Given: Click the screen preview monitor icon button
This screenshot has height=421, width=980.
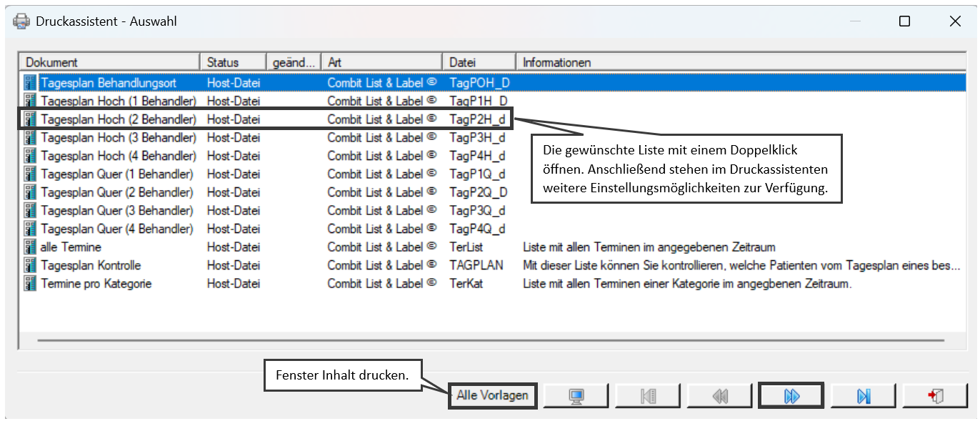Looking at the screenshot, I should click(x=576, y=396).
